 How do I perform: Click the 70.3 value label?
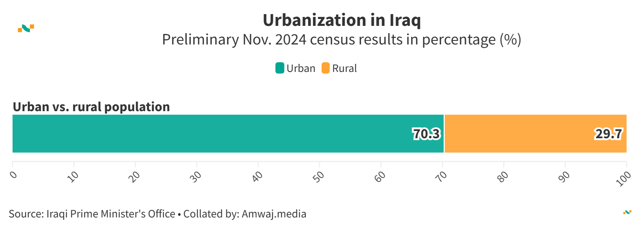coord(426,134)
